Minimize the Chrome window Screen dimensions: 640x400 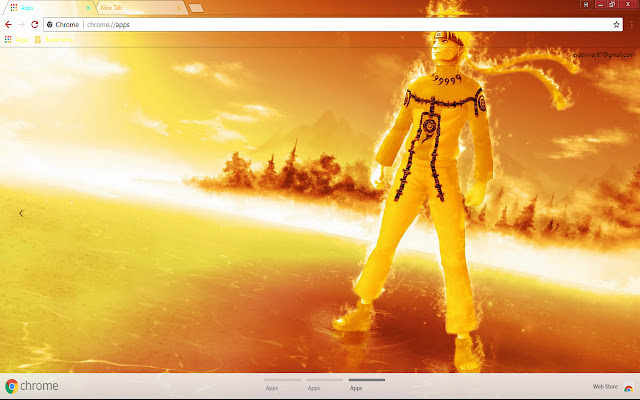(x=600, y=4)
